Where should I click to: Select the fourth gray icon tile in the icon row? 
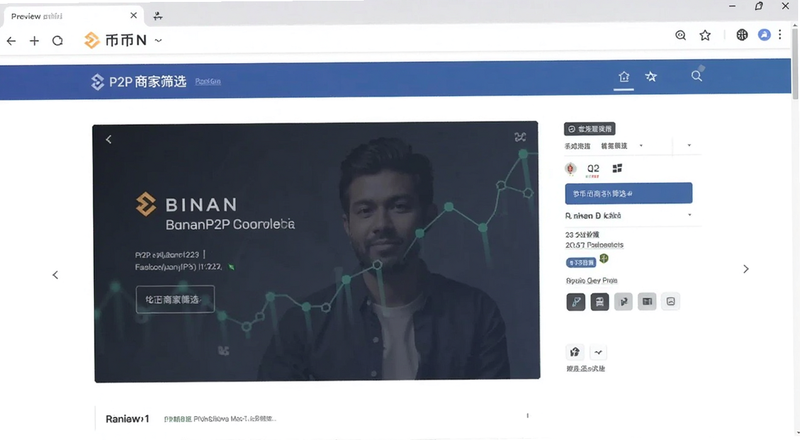click(647, 302)
